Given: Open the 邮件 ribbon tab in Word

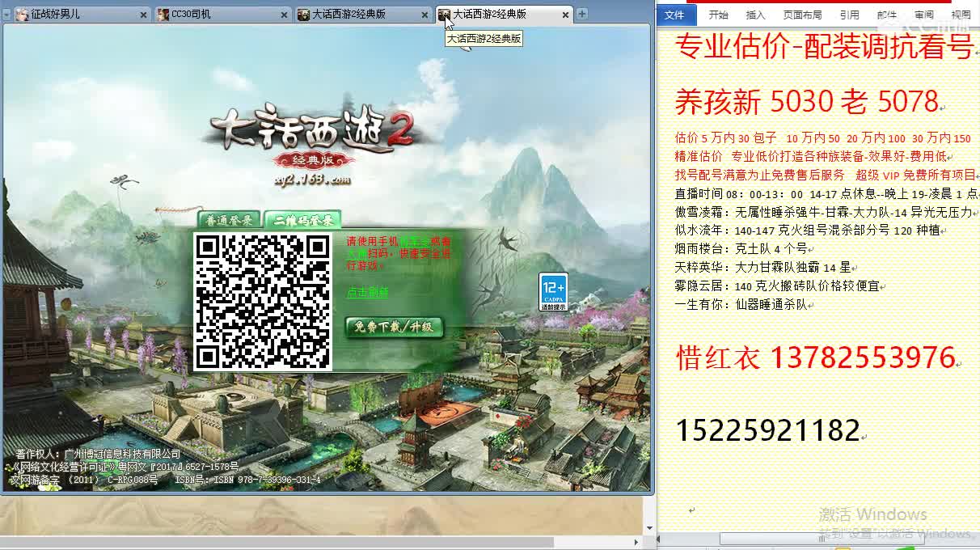Looking at the screenshot, I should (x=887, y=15).
